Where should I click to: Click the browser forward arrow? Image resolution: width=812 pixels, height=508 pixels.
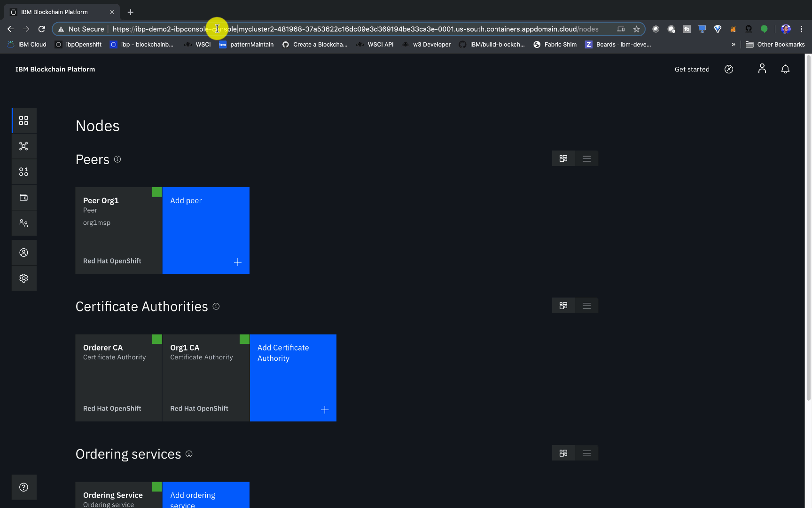tap(26, 29)
